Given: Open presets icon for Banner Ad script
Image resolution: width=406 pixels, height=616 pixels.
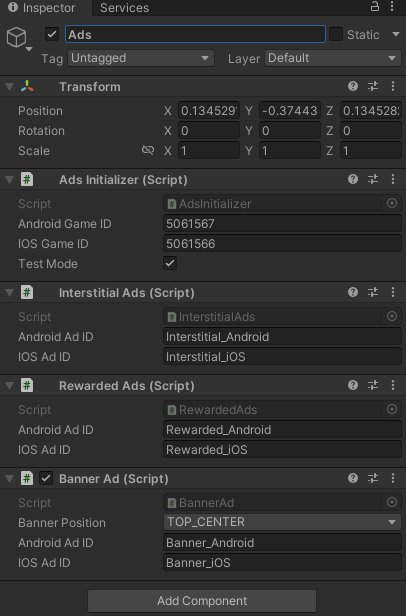Looking at the screenshot, I should 373,478.
